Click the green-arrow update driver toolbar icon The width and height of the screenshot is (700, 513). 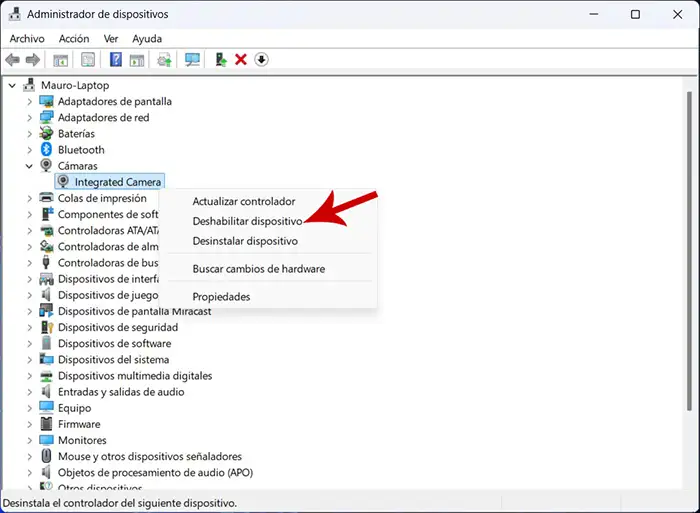(x=221, y=60)
